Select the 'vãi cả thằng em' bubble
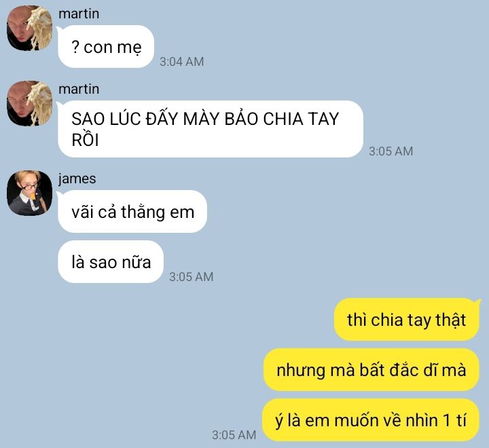The height and width of the screenshot is (448, 489). [132, 211]
